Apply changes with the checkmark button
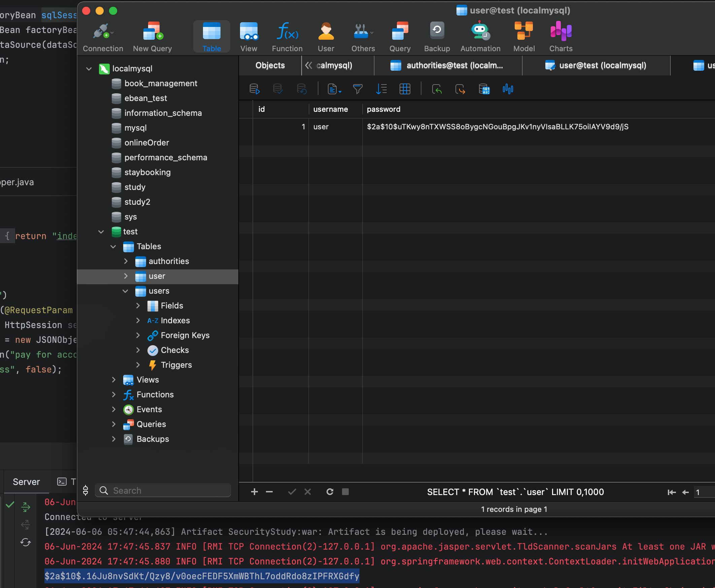Screen dimensions: 715x588 [x=292, y=491]
